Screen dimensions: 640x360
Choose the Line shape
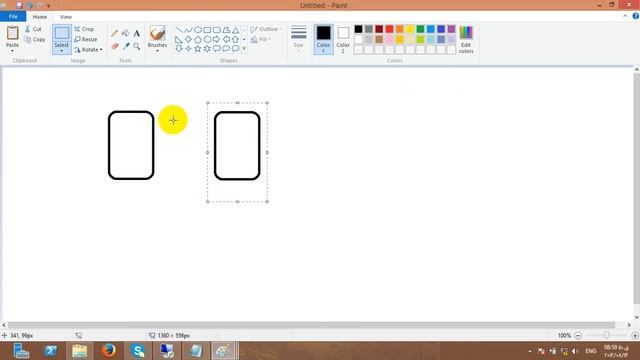coord(179,30)
